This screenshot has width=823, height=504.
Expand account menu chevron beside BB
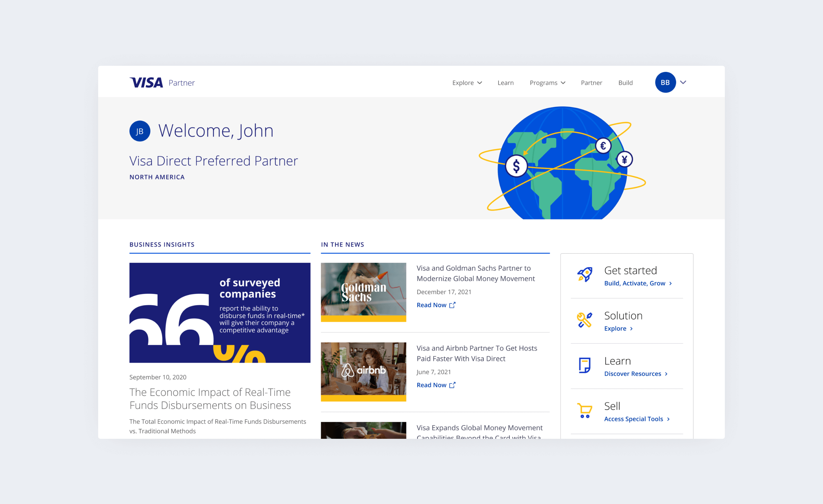pyautogui.click(x=683, y=83)
